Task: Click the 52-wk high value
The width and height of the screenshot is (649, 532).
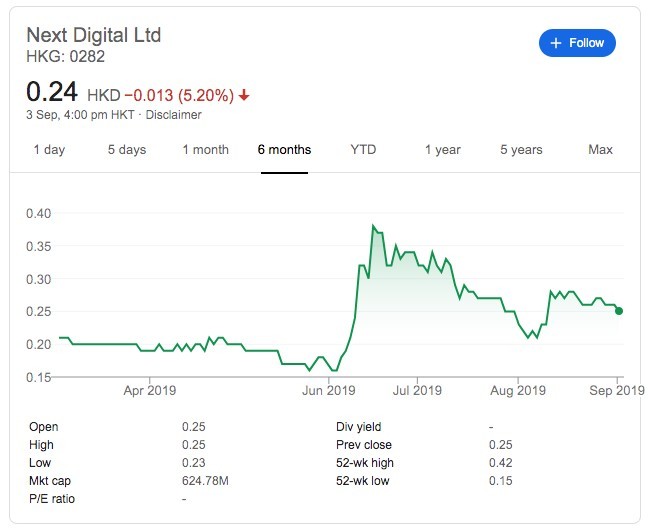Action: click(x=500, y=463)
